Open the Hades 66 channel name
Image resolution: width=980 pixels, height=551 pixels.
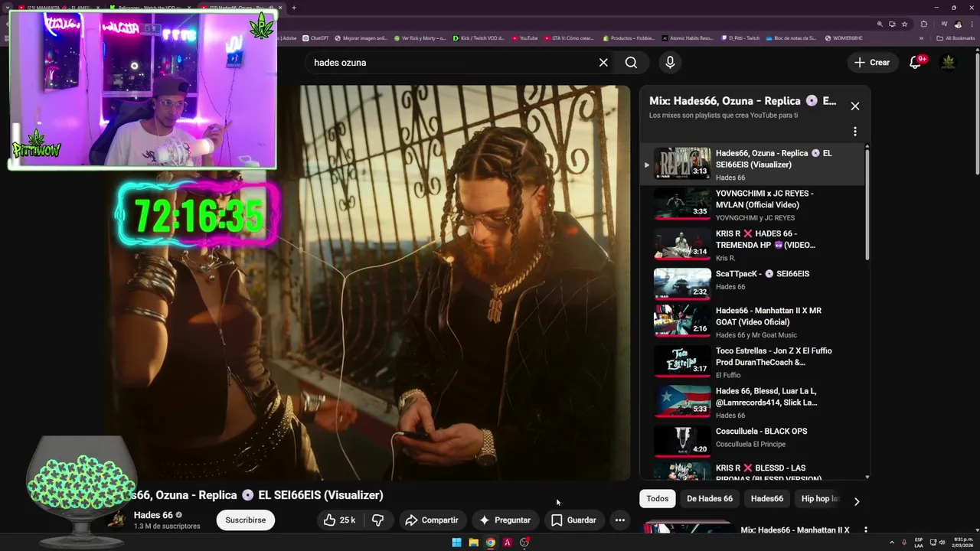(x=153, y=516)
